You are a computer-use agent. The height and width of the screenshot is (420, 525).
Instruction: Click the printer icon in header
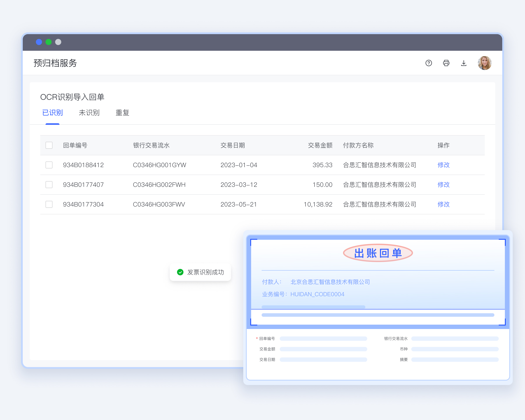click(x=446, y=63)
